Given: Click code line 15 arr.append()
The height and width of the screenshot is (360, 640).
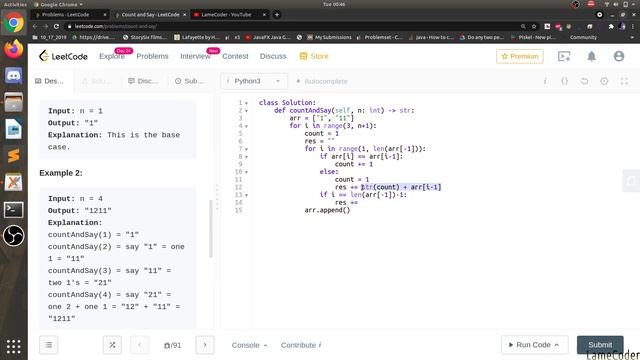Looking at the screenshot, I should [327, 211].
